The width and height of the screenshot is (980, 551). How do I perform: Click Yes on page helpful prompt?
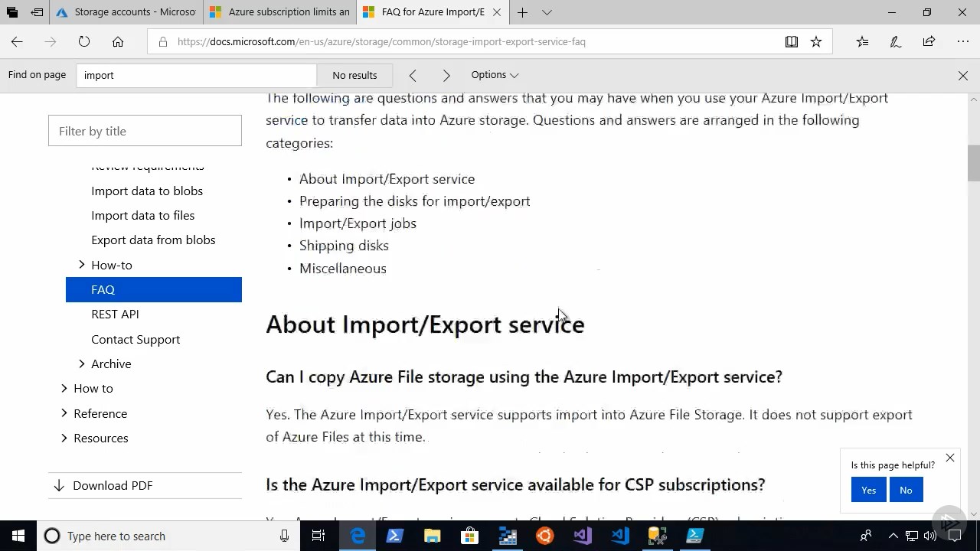pyautogui.click(x=868, y=490)
